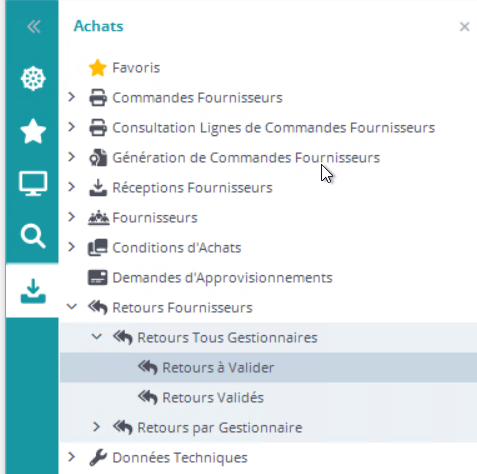Expand Consultation Lignes de Commandes Fournisseurs
Image resolution: width=477 pixels, height=474 pixels.
tap(71, 127)
